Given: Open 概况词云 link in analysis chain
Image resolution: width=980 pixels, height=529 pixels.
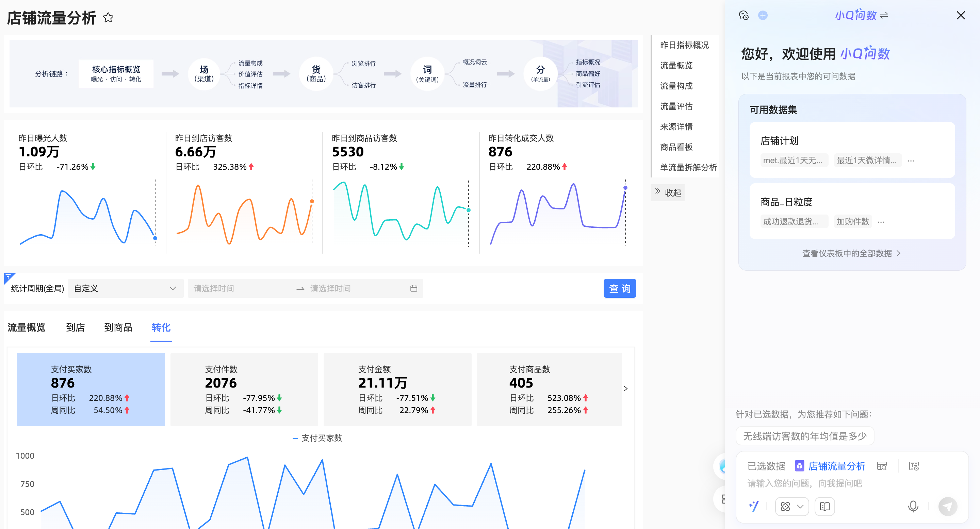Looking at the screenshot, I should (x=474, y=62).
